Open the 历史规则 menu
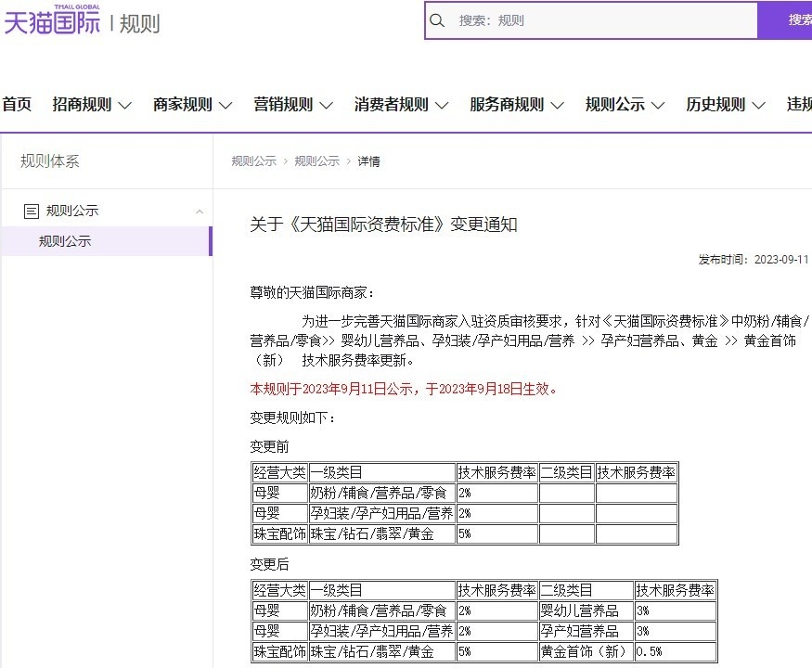 [715, 105]
